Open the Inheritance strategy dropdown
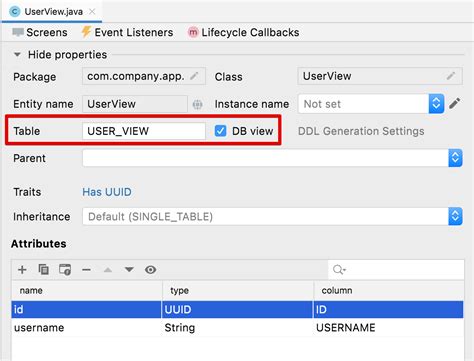This screenshot has height=361, width=474. pyautogui.click(x=455, y=217)
